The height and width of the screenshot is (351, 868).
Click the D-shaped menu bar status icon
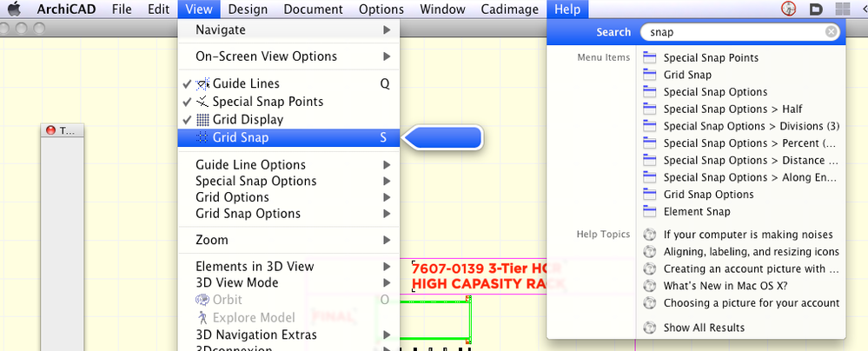point(816,9)
